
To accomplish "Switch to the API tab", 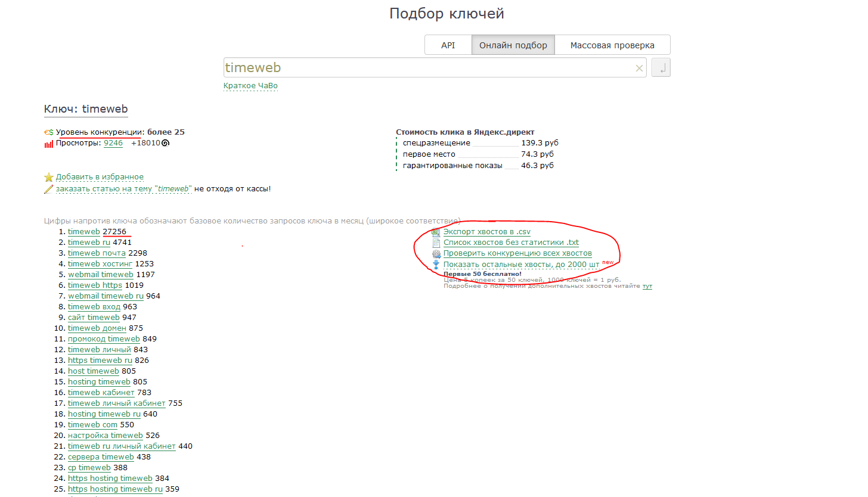I will point(448,45).
